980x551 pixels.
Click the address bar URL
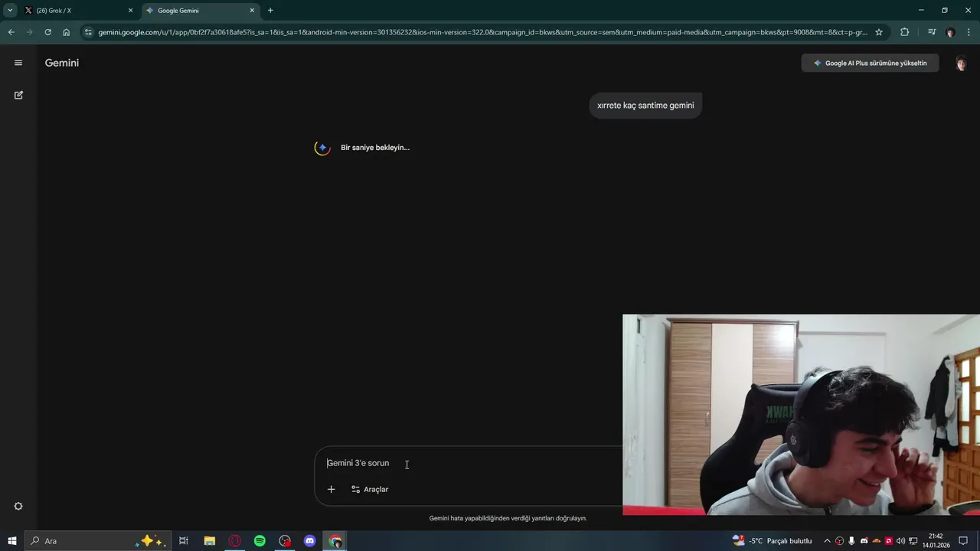[x=482, y=32]
